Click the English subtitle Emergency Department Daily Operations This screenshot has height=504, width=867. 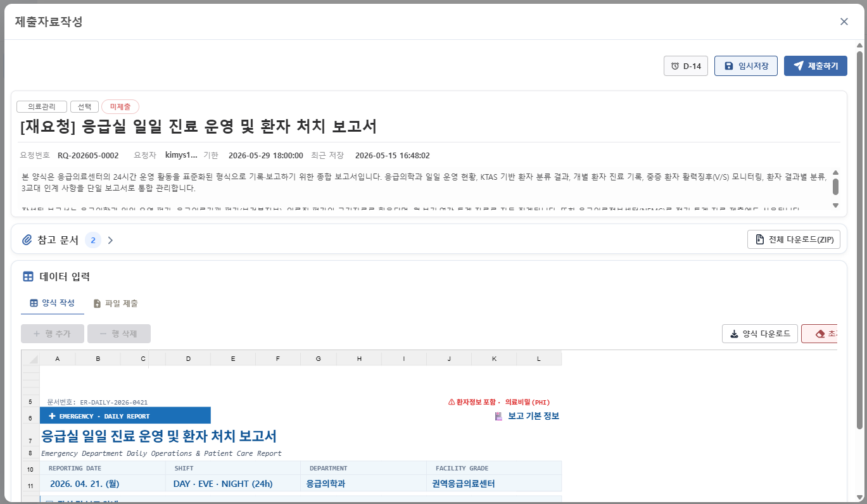coord(161,453)
